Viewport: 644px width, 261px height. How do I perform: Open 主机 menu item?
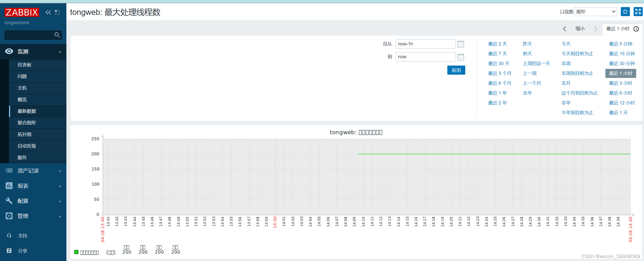[x=38, y=88]
